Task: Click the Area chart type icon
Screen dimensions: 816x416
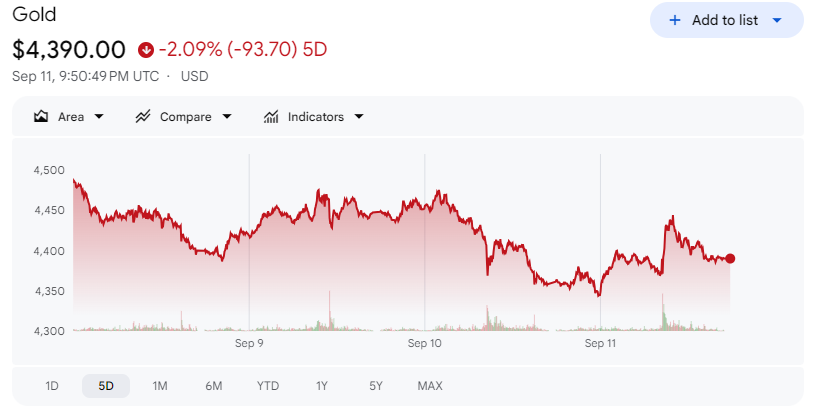Action: point(41,117)
